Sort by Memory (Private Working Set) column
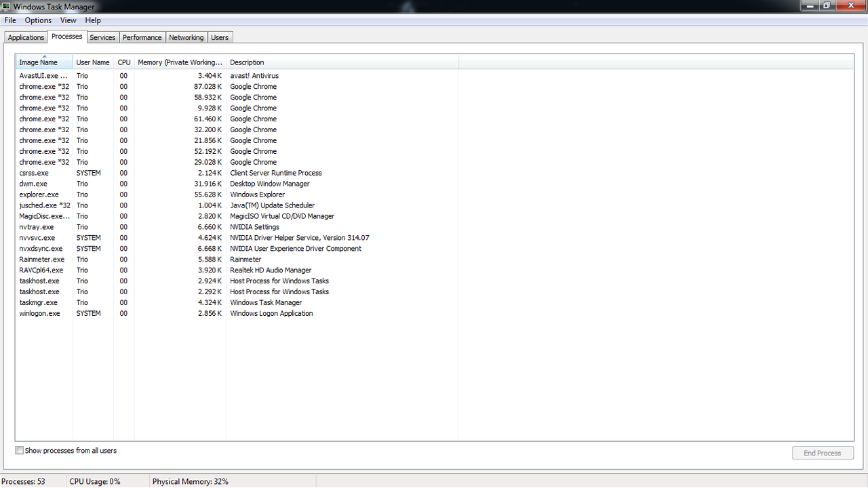This screenshot has width=868, height=488. click(x=180, y=62)
